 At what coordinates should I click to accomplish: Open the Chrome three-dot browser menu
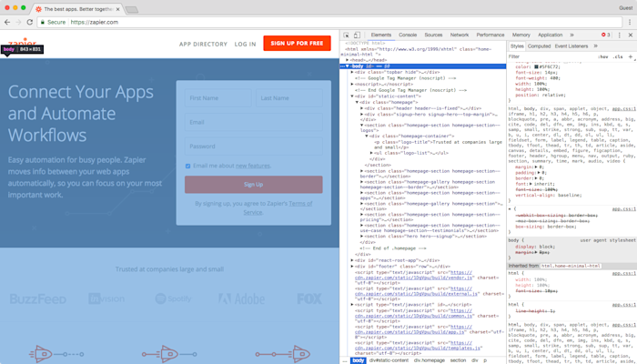point(630,23)
